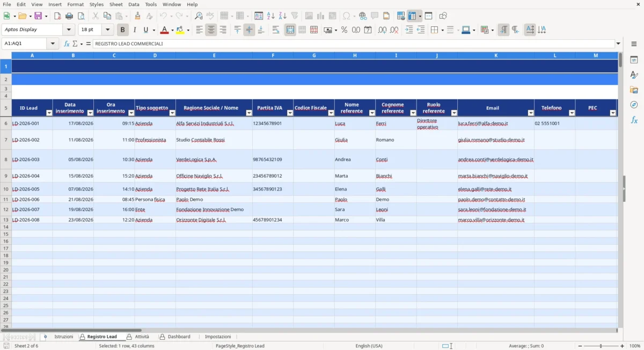Apply yellow background color
Image resolution: width=644 pixels, height=350 pixels.
point(180,30)
